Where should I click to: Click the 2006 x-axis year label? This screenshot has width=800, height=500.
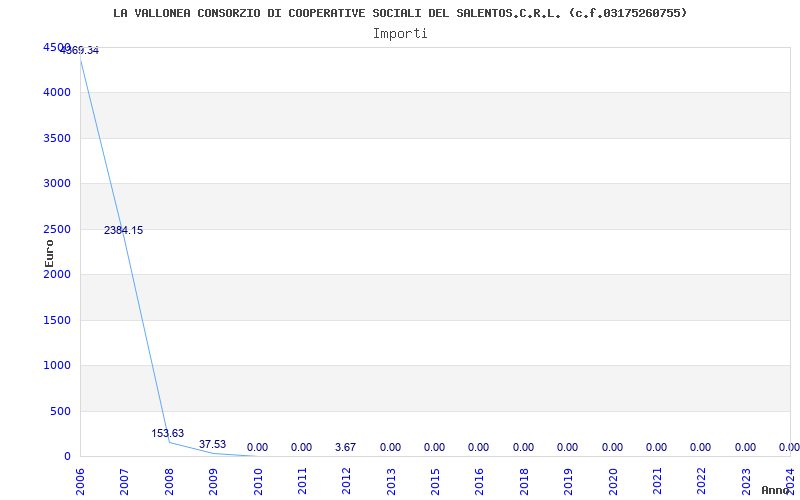click(80, 481)
